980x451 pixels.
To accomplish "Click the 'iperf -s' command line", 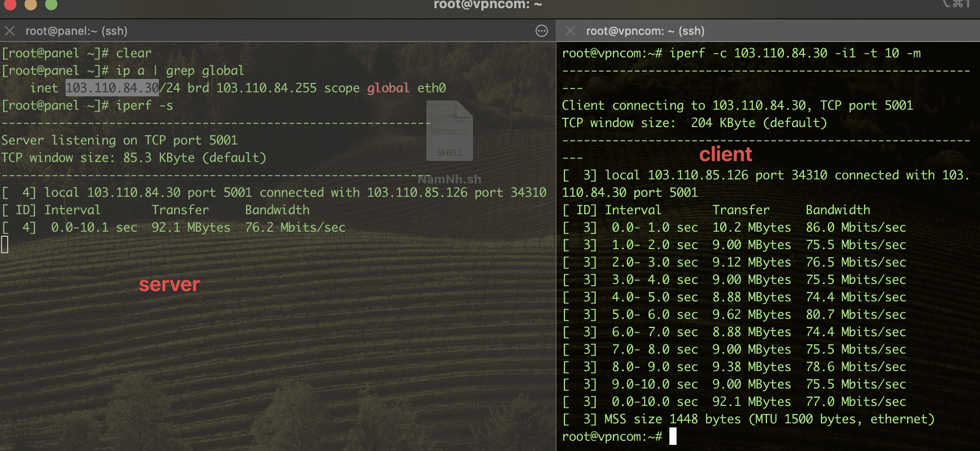I will 144,105.
